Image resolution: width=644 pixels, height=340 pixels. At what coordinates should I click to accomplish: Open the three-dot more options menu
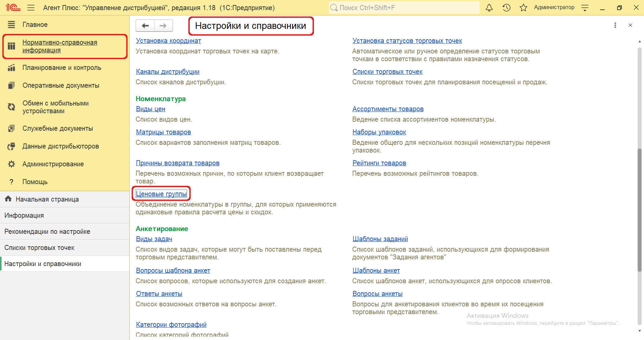point(615,25)
